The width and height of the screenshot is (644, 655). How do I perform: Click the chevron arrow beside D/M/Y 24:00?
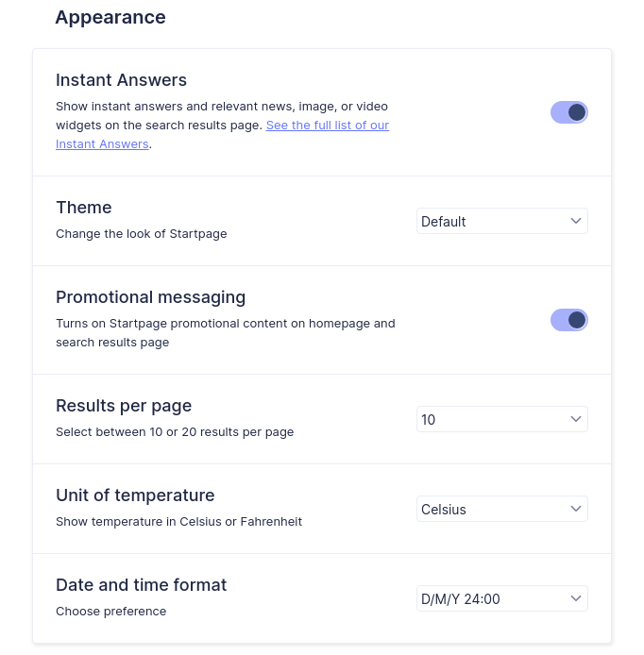(576, 598)
